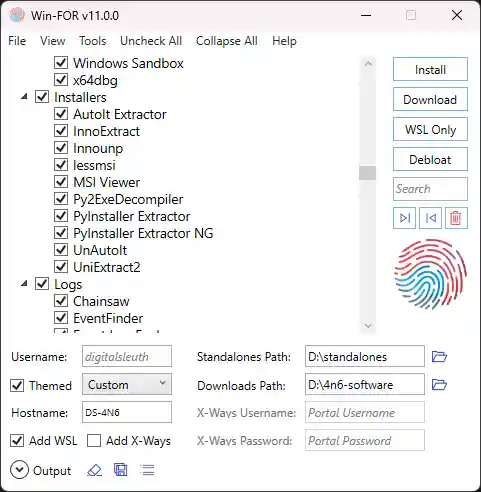The width and height of the screenshot is (481, 492).
Task: Click into the Search field
Action: pyautogui.click(x=430, y=189)
